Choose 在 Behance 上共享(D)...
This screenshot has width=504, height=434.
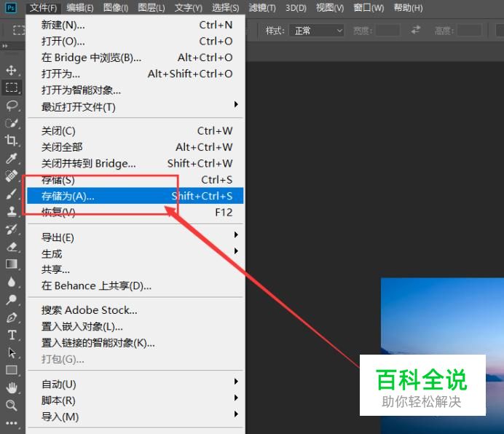coord(135,285)
